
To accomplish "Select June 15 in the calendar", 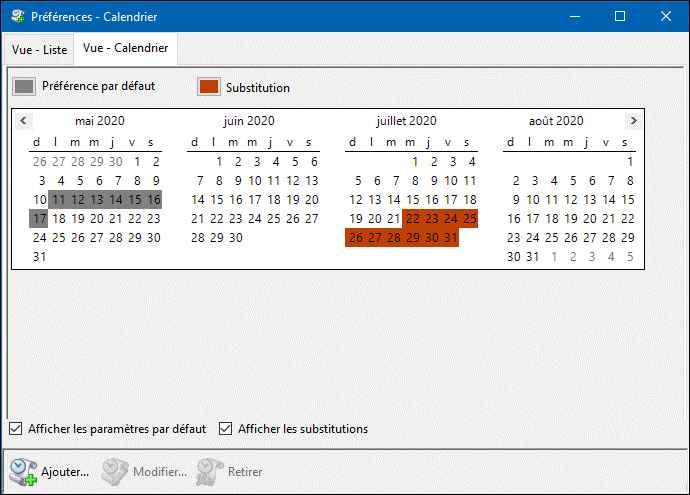I will pos(217,200).
